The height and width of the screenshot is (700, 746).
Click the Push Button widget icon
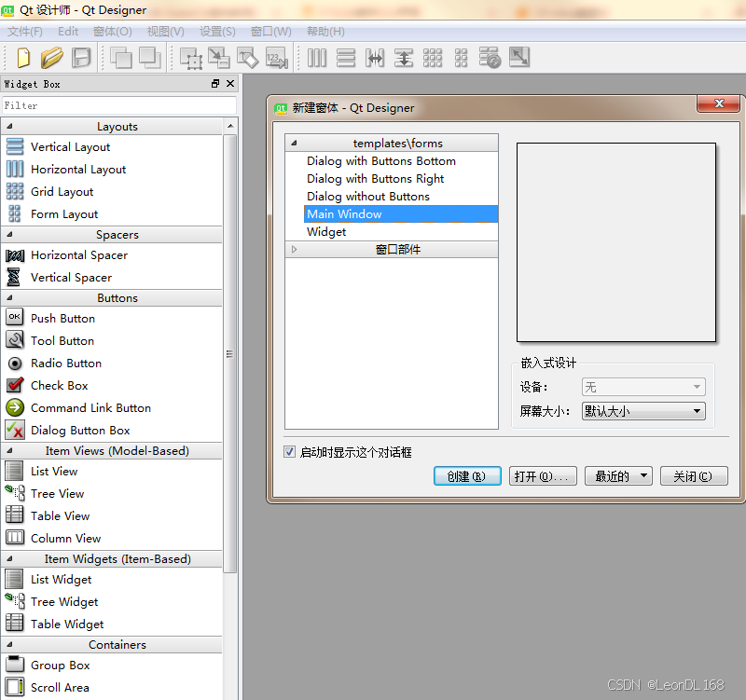click(13, 318)
